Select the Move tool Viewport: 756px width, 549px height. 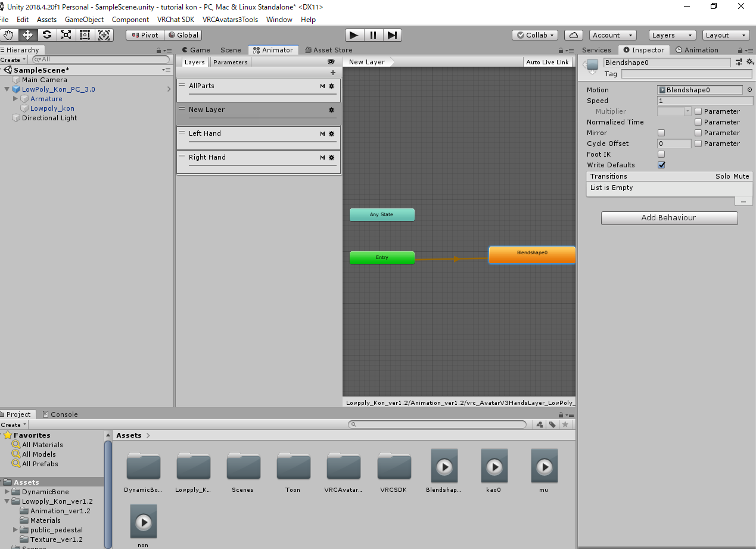[27, 35]
